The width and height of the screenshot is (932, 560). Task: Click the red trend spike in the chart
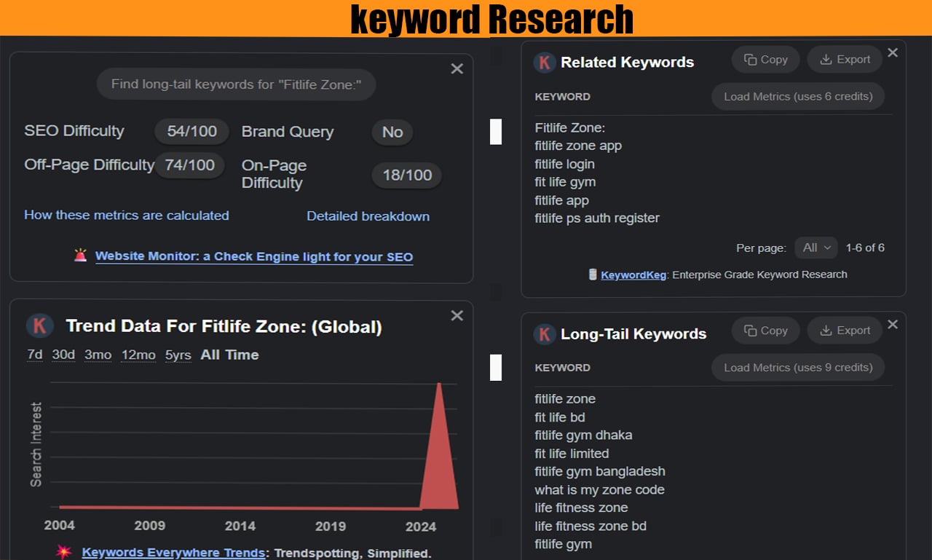click(439, 459)
